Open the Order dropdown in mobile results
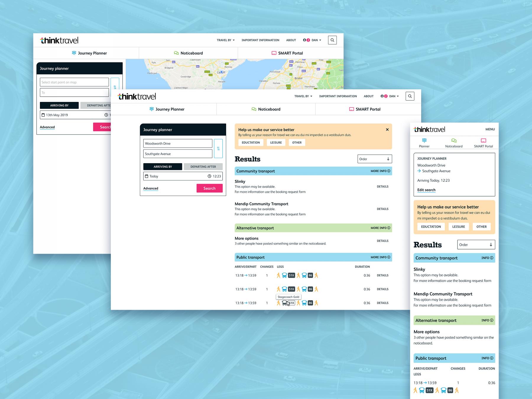Screen dimensions: 532x399 pyautogui.click(x=476, y=245)
